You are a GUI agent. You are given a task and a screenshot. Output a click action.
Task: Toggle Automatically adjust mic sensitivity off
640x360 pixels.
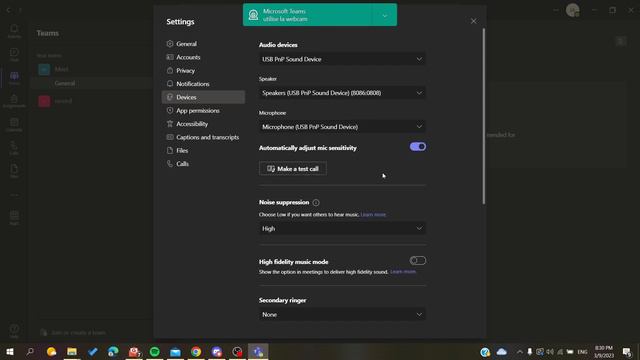tap(418, 147)
